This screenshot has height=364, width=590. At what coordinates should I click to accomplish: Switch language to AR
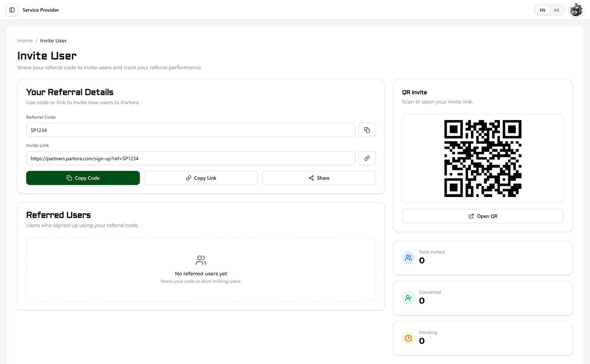pyautogui.click(x=556, y=10)
